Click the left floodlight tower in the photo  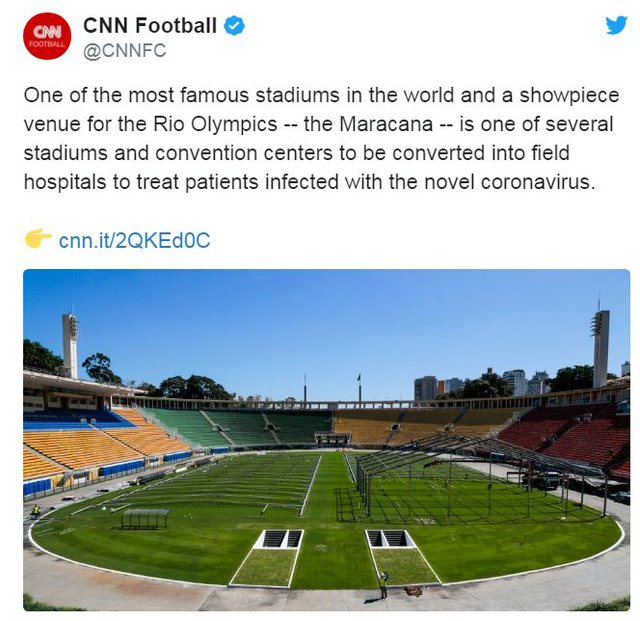pos(70,345)
